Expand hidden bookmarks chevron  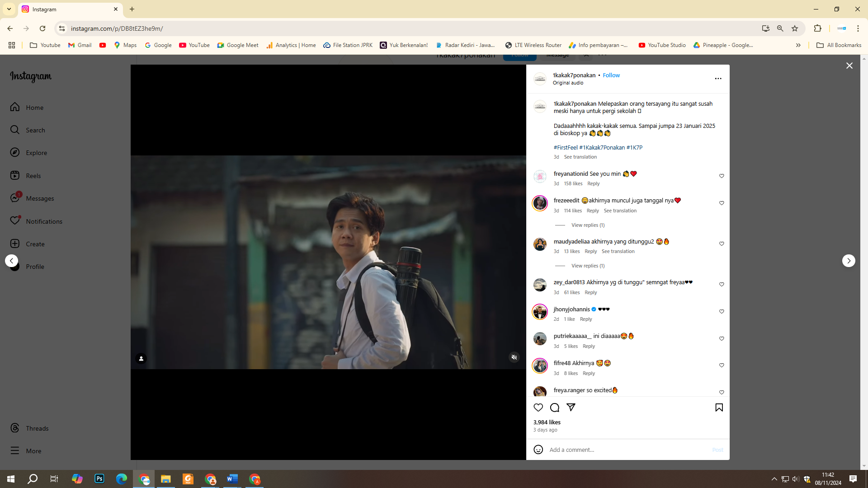click(798, 45)
